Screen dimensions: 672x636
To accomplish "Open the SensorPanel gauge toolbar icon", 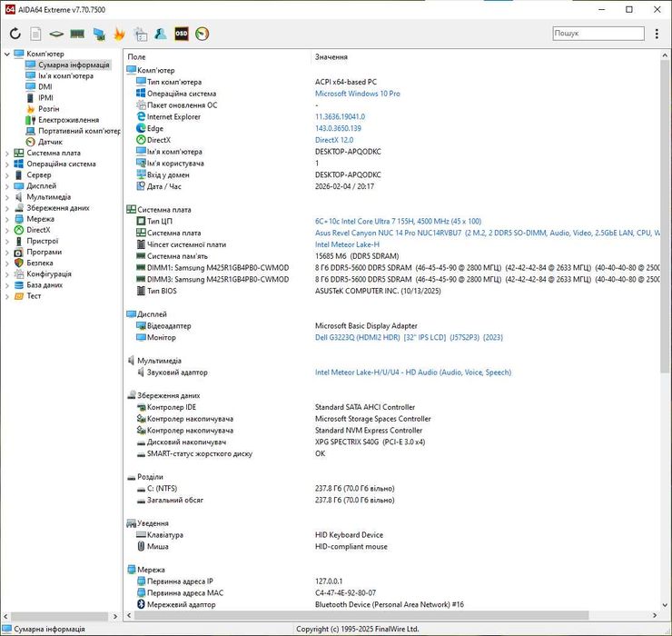I will (202, 34).
